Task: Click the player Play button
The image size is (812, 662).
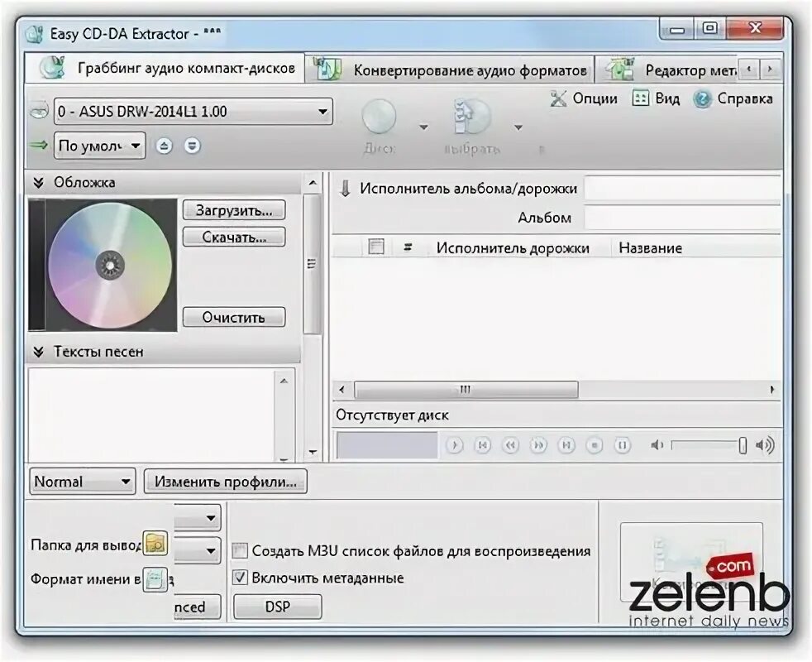Action: point(455,445)
